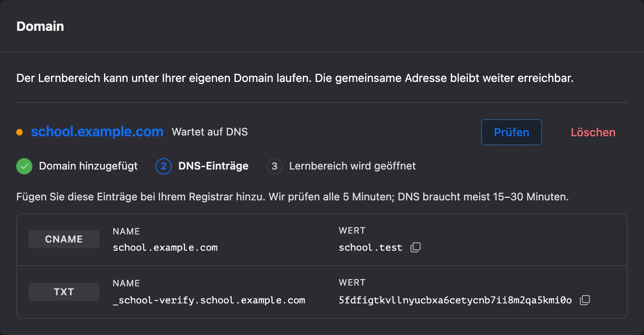Click the step 3 circle icon
This screenshot has width=644, height=335.
click(x=275, y=166)
